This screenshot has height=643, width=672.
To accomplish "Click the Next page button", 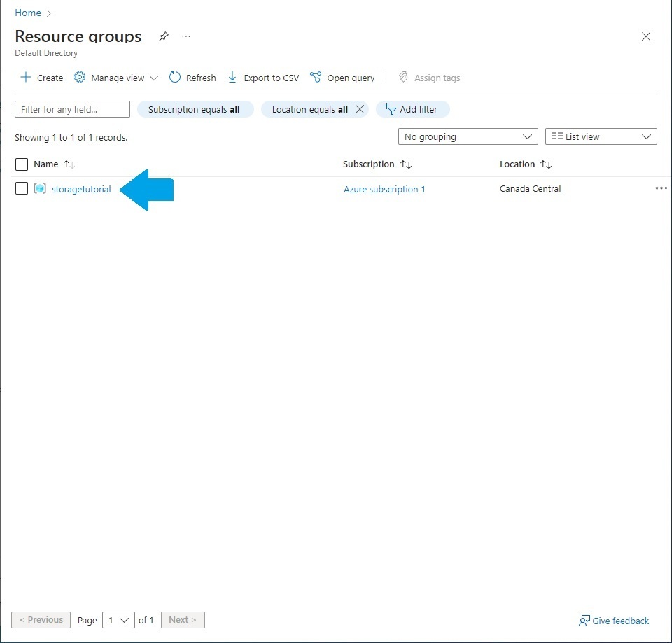I will click(183, 620).
